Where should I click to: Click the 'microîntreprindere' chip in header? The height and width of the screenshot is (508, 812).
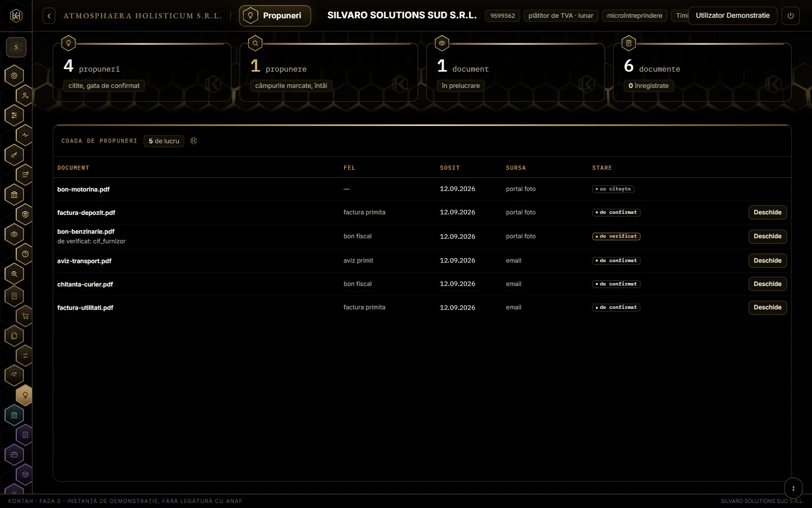pyautogui.click(x=634, y=16)
